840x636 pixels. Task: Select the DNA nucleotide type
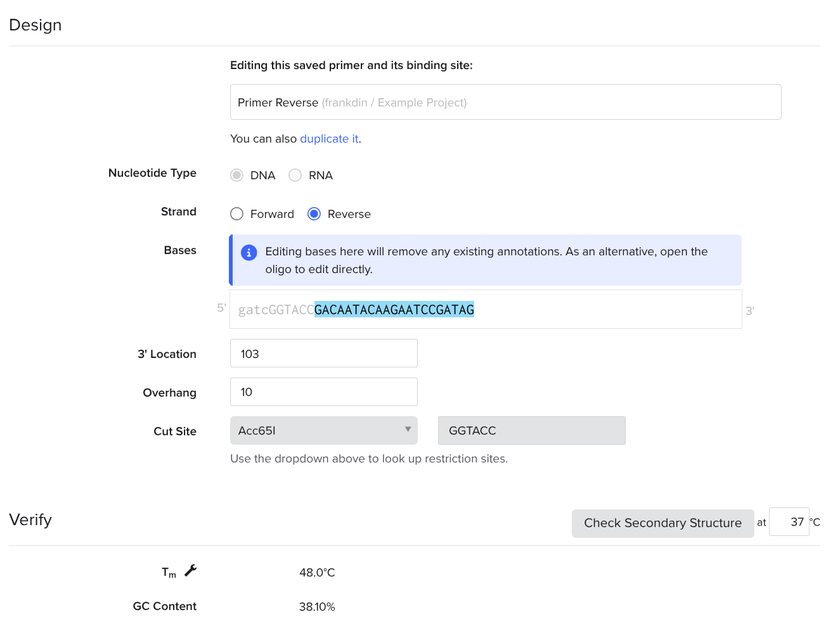[x=237, y=175]
